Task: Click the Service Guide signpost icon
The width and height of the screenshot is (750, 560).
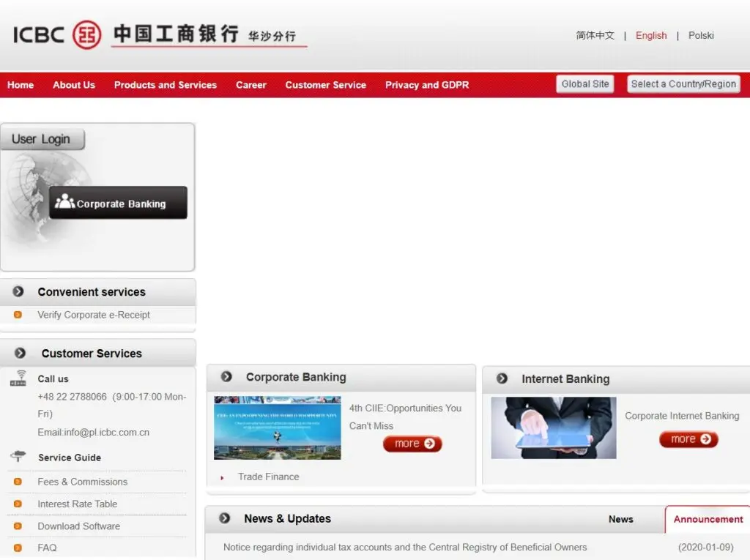Action: pos(18,457)
